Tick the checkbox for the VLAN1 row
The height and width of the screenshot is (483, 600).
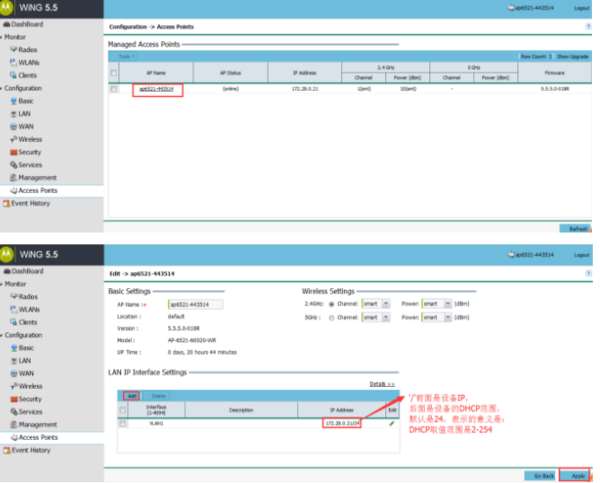122,424
